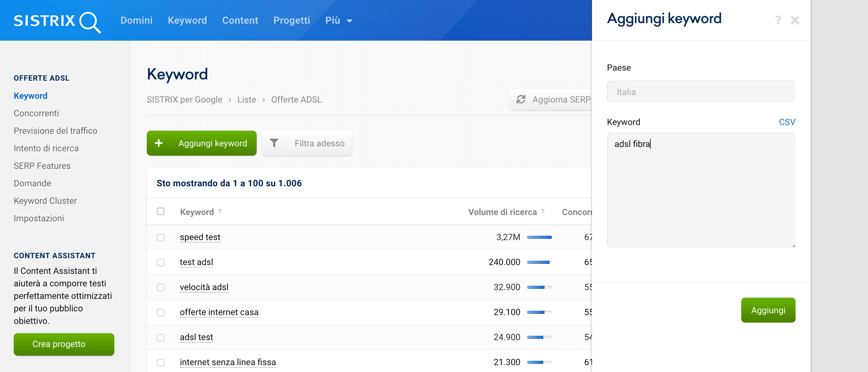Toggle checkbox next to test adsl
This screenshot has width=868, height=372.
pos(161,262)
